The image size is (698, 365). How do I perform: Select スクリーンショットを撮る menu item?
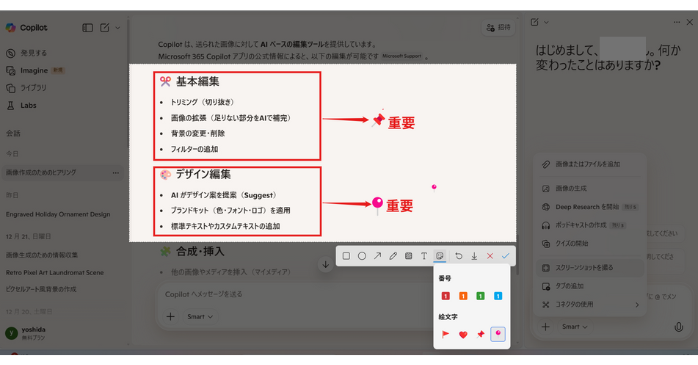coord(589,268)
